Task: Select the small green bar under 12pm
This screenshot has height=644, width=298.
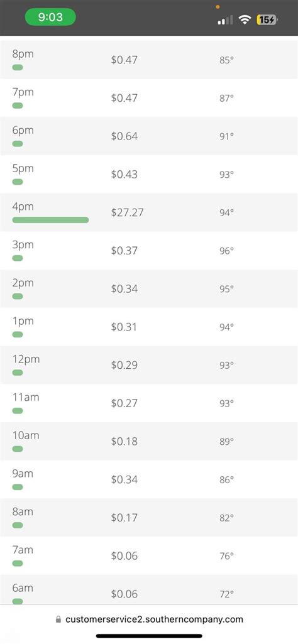Action: [18, 373]
